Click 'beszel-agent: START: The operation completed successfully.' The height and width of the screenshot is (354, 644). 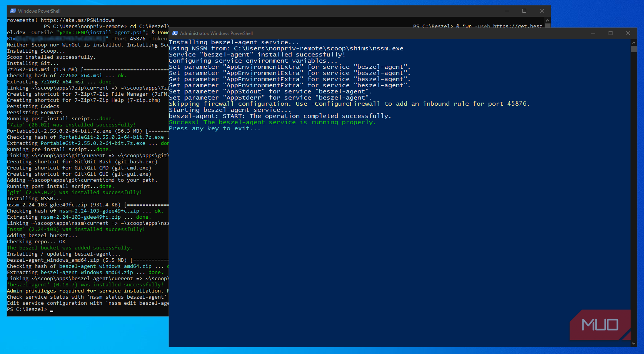[280, 116]
